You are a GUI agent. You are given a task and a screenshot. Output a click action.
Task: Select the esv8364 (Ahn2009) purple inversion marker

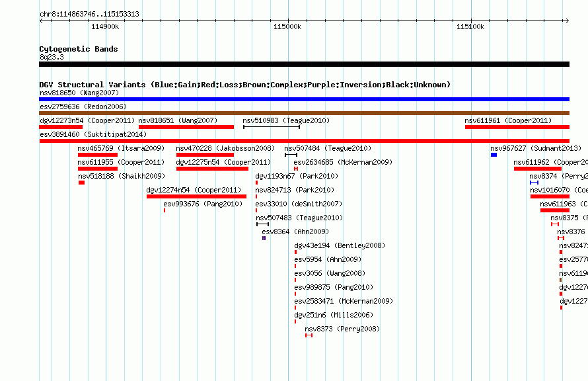coord(264,238)
